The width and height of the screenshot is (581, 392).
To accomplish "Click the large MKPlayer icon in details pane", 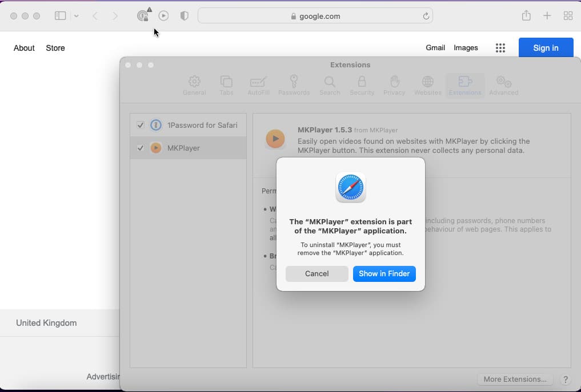I will point(275,139).
